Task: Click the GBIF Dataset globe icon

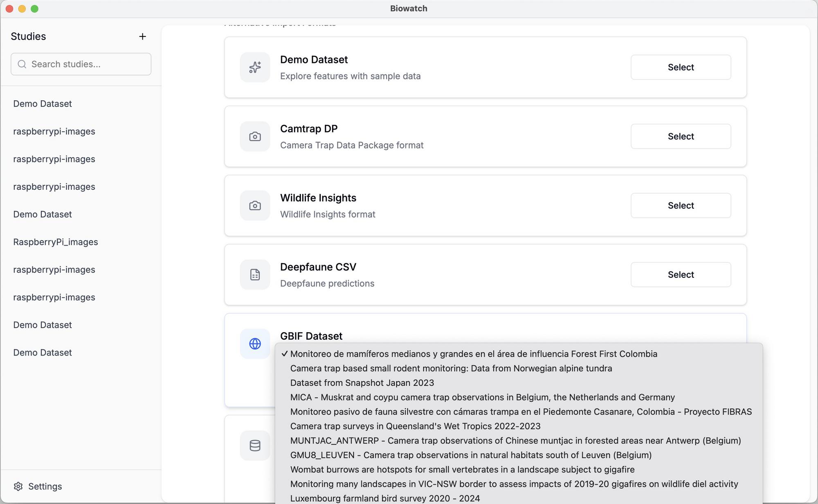Action: tap(255, 344)
